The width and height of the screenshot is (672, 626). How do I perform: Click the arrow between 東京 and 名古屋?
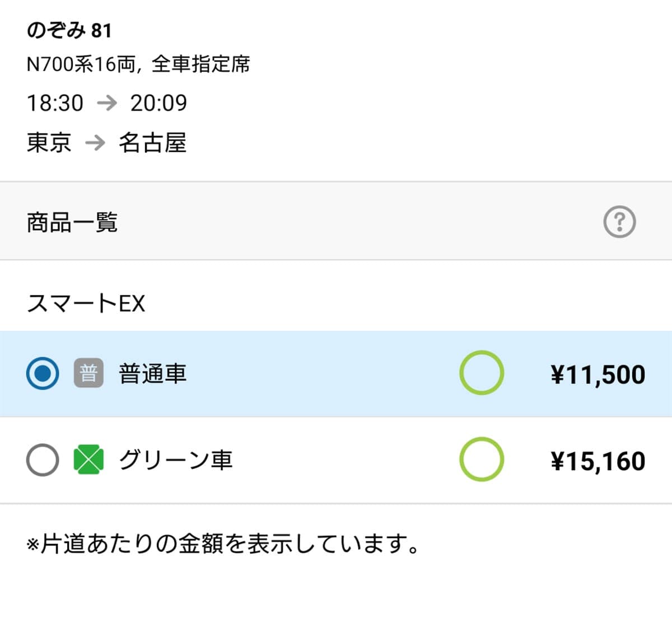pyautogui.click(x=95, y=142)
